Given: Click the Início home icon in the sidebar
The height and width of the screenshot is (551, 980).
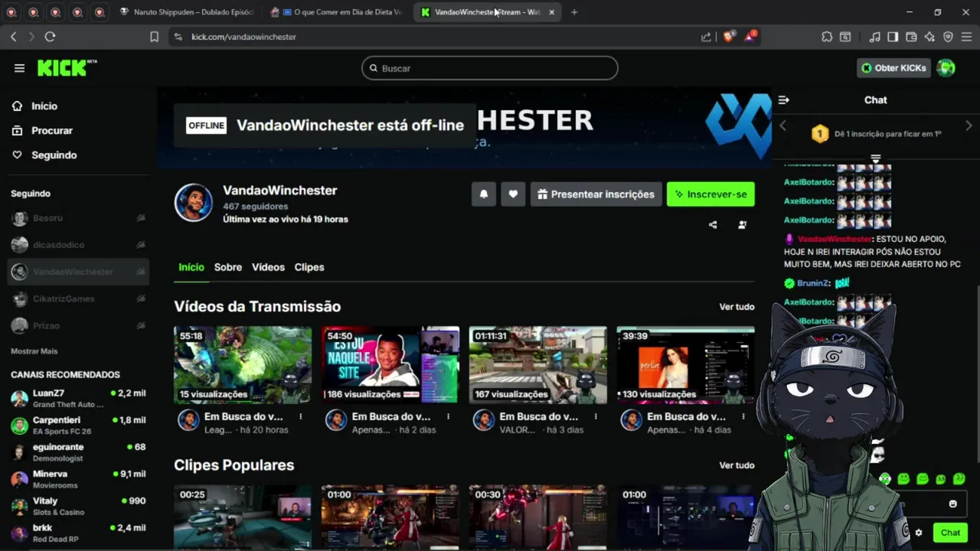Looking at the screenshot, I should tap(17, 106).
